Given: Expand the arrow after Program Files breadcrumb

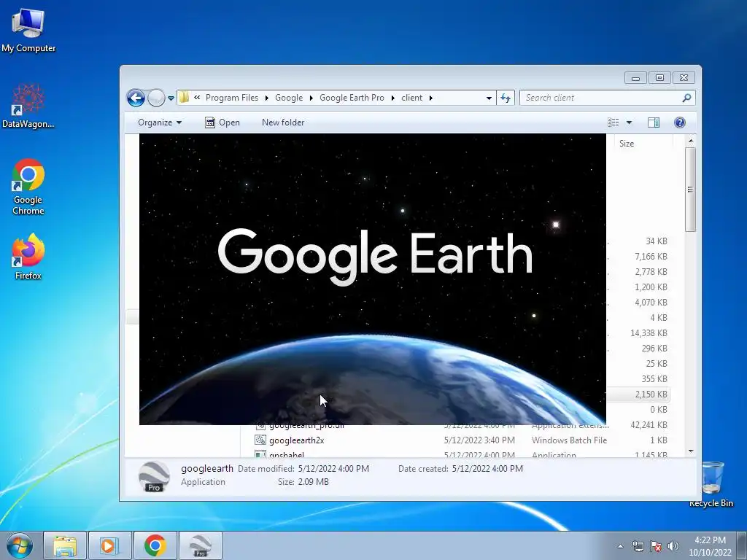Looking at the screenshot, I should [267, 98].
